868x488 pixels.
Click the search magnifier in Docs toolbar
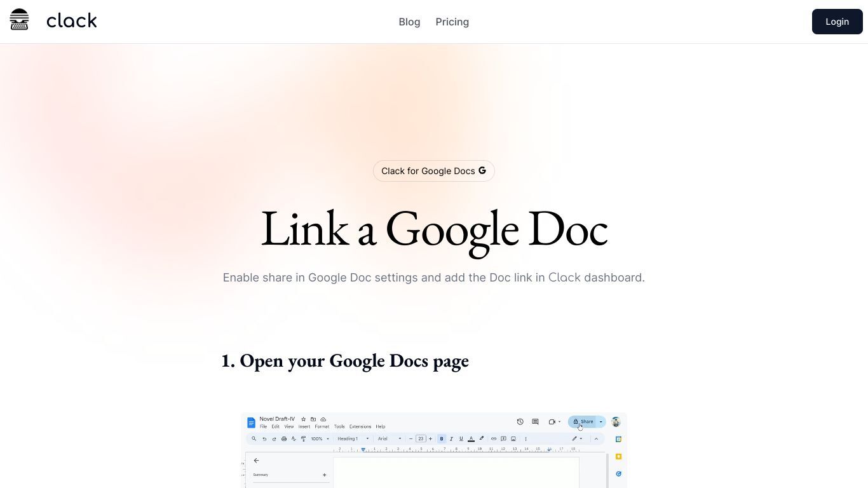tap(254, 438)
